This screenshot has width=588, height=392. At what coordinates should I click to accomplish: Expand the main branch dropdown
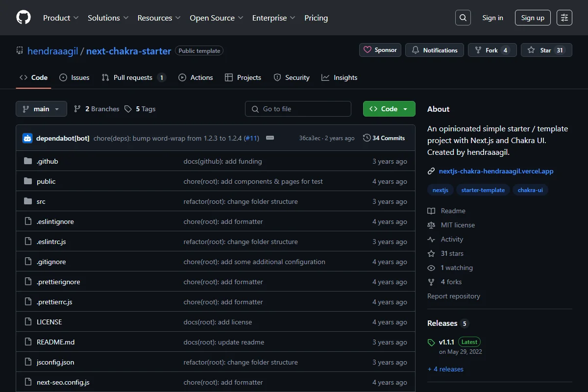pyautogui.click(x=41, y=109)
